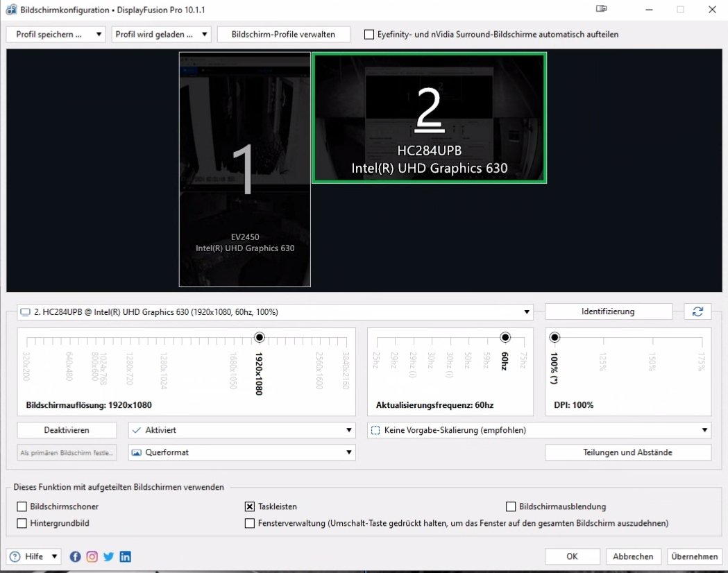Screen dimensions: 728x573
Task: Open the Profil speichern dropdown
Action: click(56, 34)
